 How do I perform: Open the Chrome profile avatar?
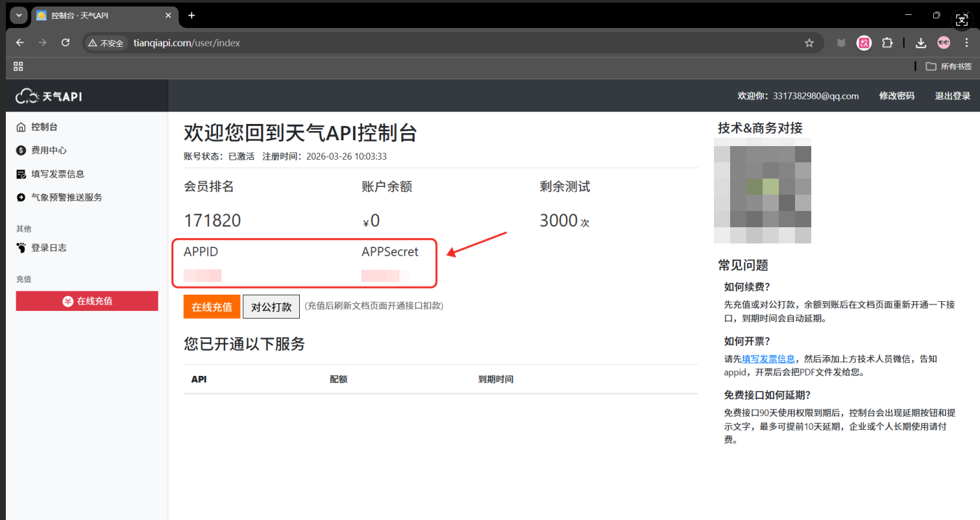tap(944, 43)
